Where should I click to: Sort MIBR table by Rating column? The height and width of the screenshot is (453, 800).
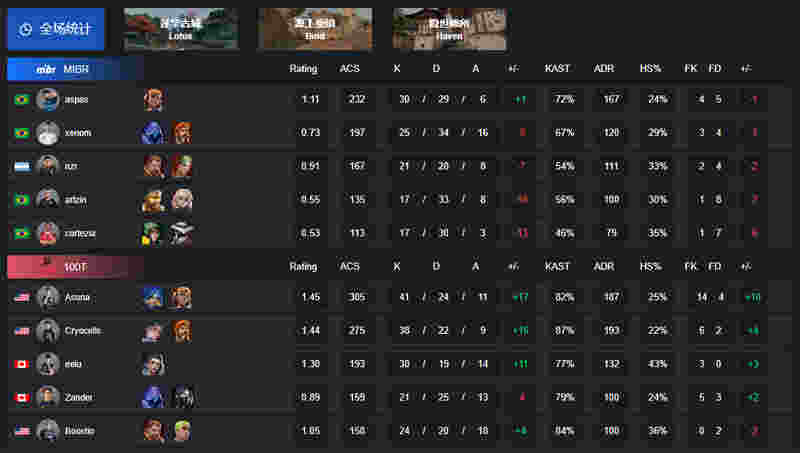(x=303, y=68)
